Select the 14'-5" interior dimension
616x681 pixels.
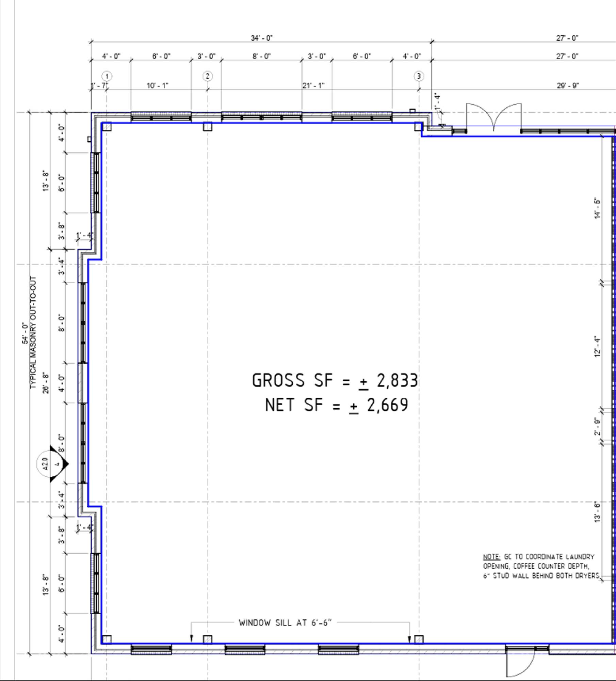[597, 208]
